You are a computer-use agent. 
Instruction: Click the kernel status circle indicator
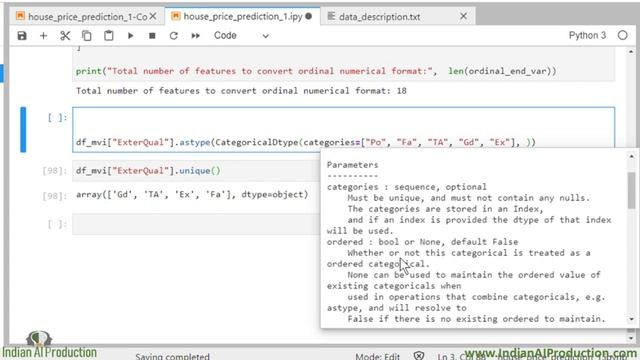coord(622,36)
